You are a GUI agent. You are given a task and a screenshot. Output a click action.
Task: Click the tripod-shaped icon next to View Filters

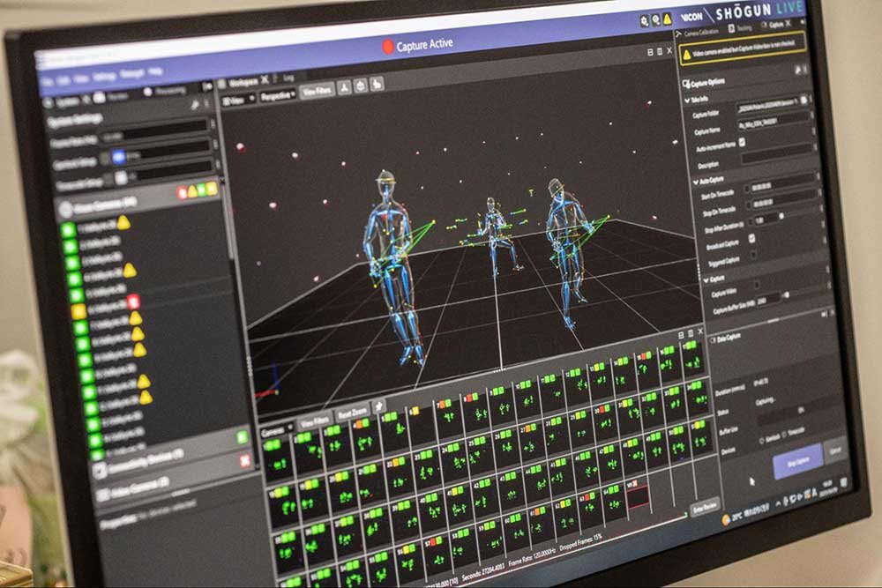click(x=344, y=87)
